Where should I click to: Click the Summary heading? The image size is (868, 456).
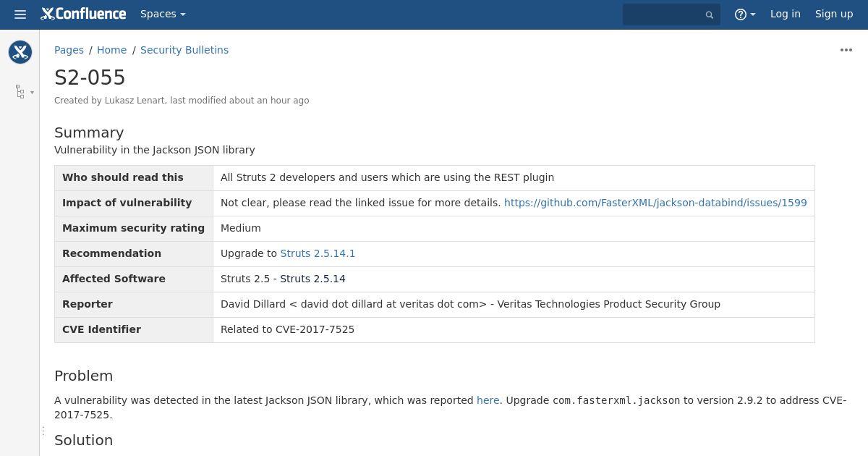coord(89,132)
